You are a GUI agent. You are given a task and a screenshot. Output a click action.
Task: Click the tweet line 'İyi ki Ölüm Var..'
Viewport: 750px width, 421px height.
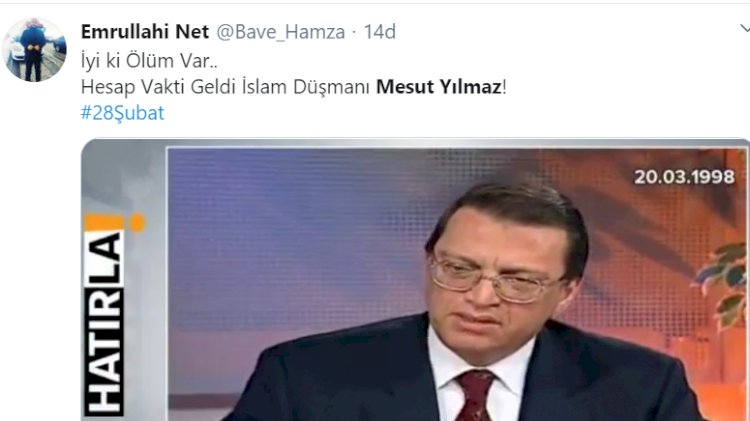point(149,61)
